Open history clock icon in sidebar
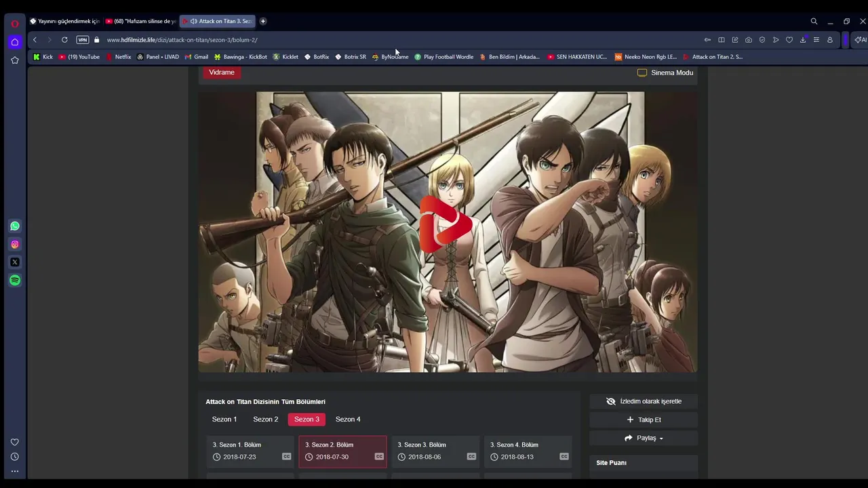Image resolution: width=868 pixels, height=488 pixels. (x=14, y=457)
